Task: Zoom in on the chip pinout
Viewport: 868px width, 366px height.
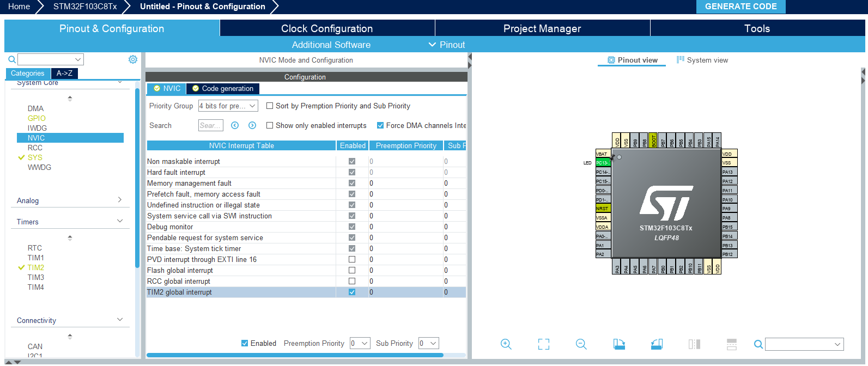Action: 506,344
